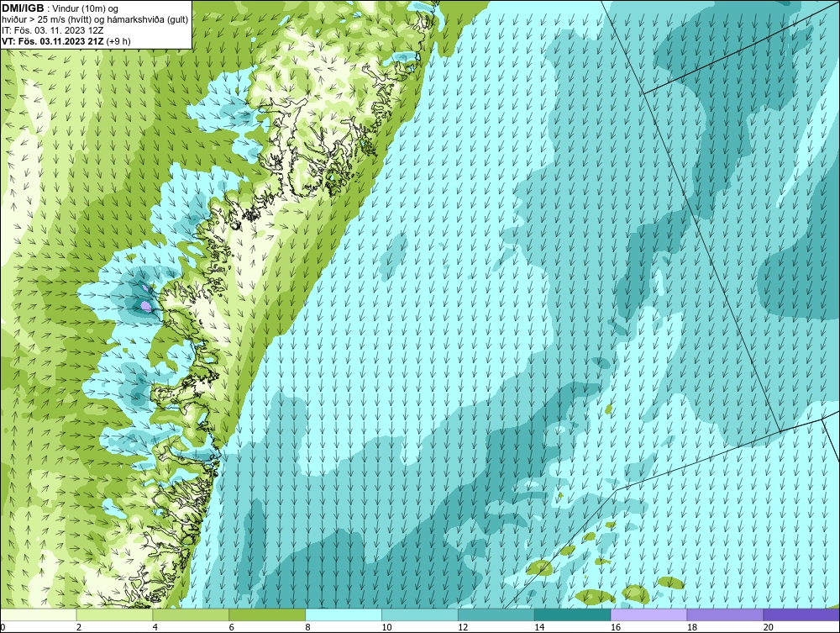Click the legend scale label '16'
Viewport: 840px width, 633px height.
click(616, 627)
